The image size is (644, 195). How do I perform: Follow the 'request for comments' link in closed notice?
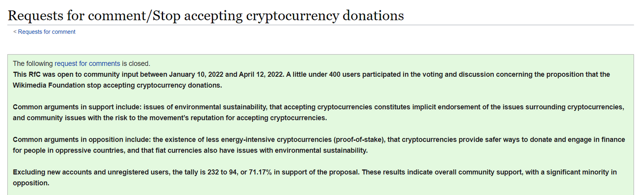point(87,64)
